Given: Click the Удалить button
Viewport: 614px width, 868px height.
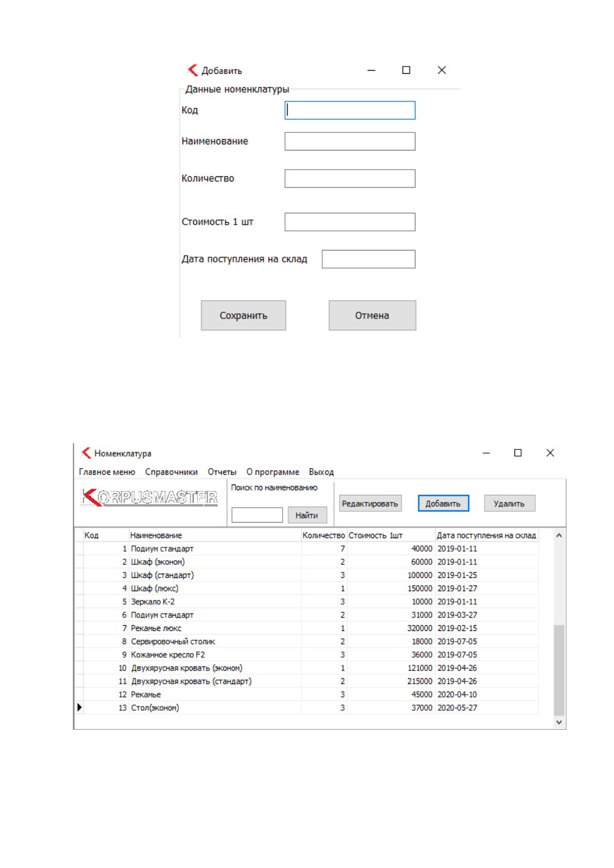Looking at the screenshot, I should tap(509, 504).
